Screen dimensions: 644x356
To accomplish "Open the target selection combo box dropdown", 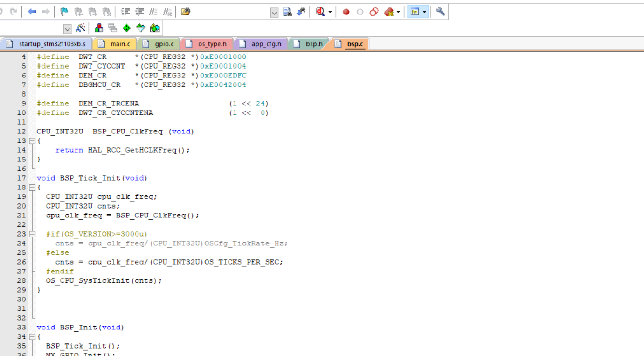I will (67, 29).
